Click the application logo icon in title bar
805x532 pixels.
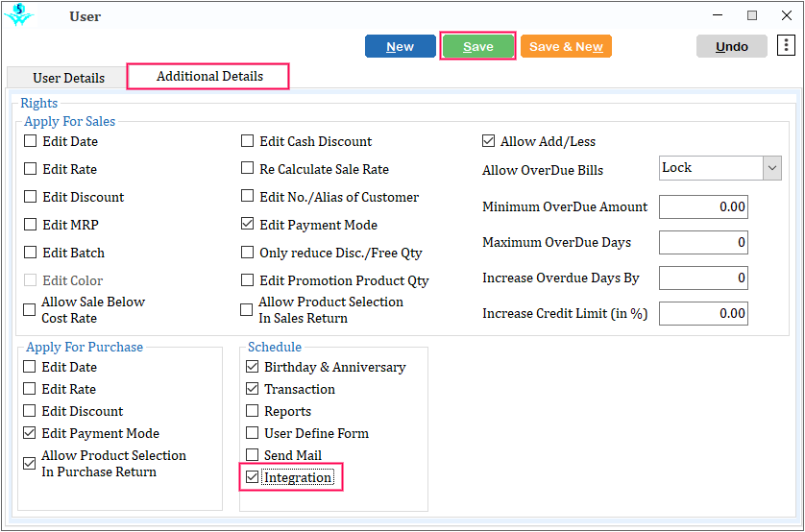[x=19, y=14]
